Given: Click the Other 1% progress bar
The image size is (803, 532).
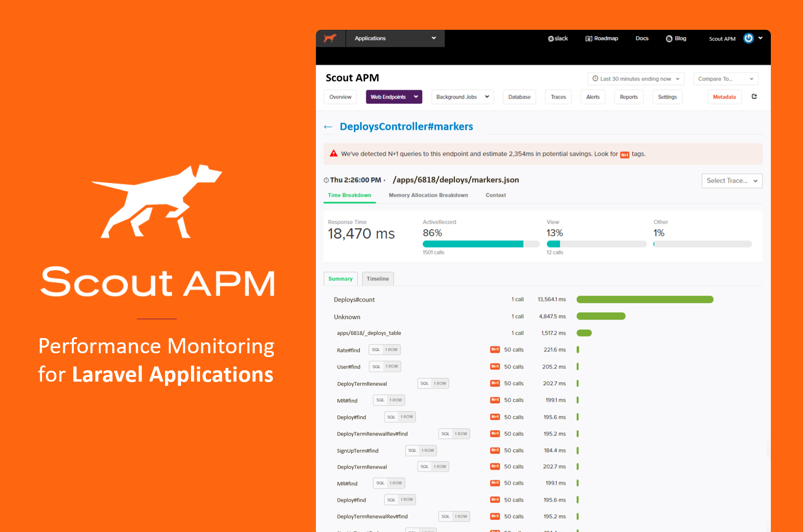Looking at the screenshot, I should pos(702,244).
